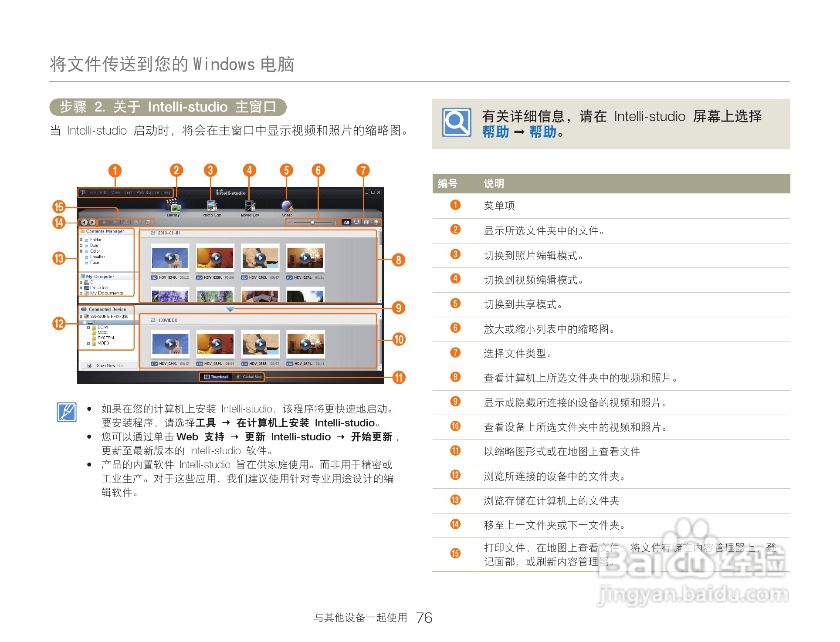The width and height of the screenshot is (840, 642).
Task: Click the store in Contents Manager icon
Action: coord(126,222)
